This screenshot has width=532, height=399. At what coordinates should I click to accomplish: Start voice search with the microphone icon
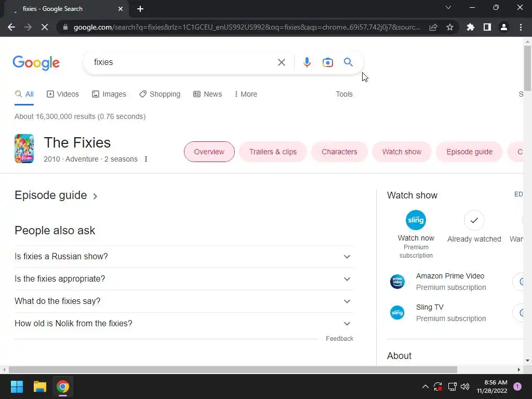(x=307, y=62)
